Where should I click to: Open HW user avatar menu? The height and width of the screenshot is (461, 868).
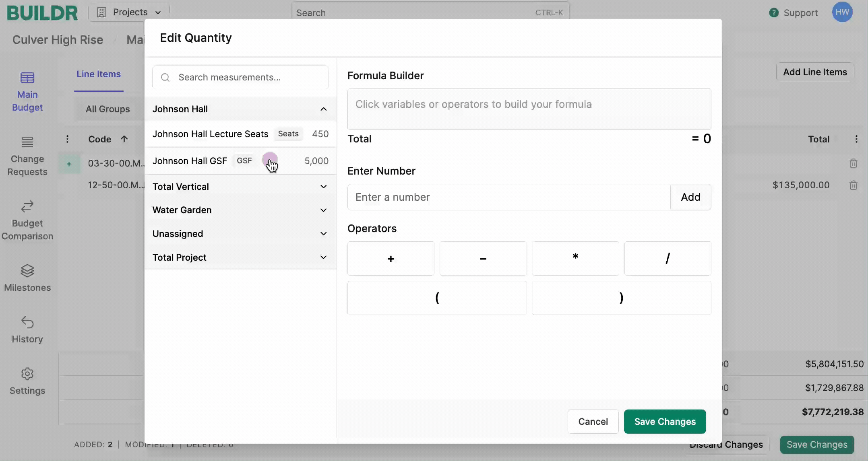coord(842,12)
